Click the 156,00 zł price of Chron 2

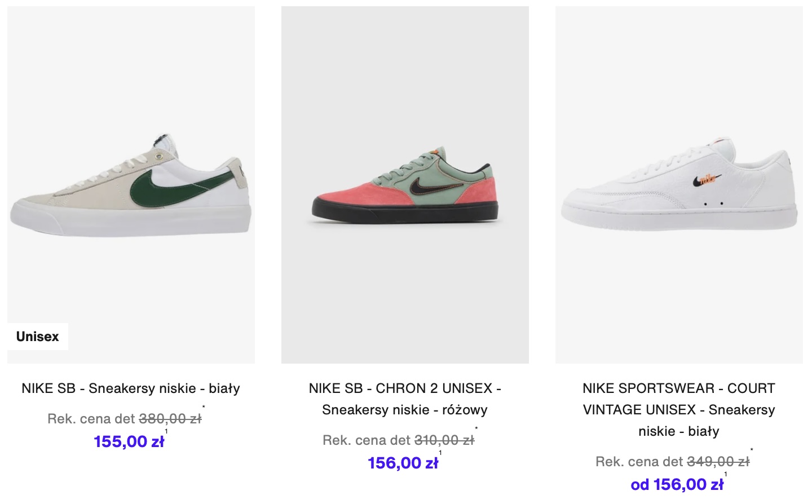[x=403, y=463]
